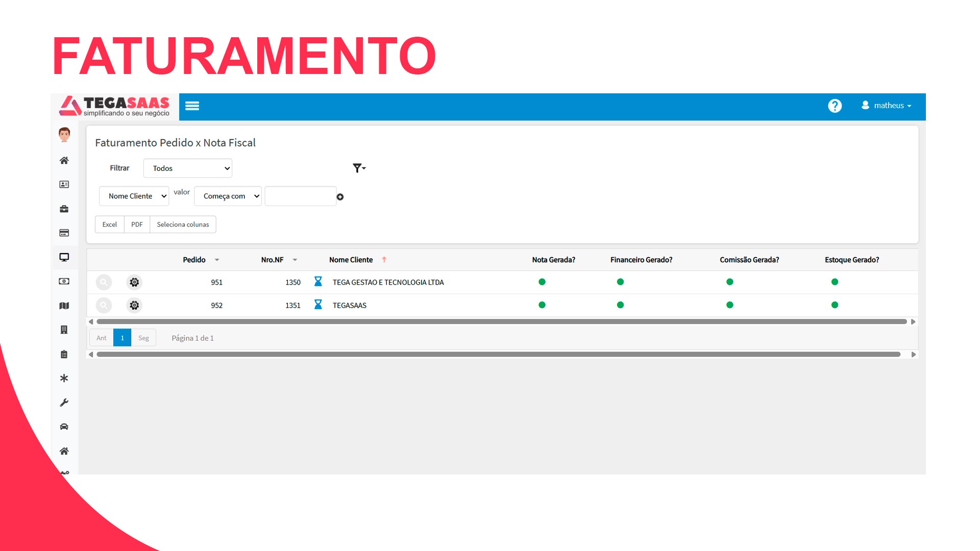This screenshot has width=980, height=551.
Task: Click the gear icon for pedido 952
Action: click(x=134, y=305)
